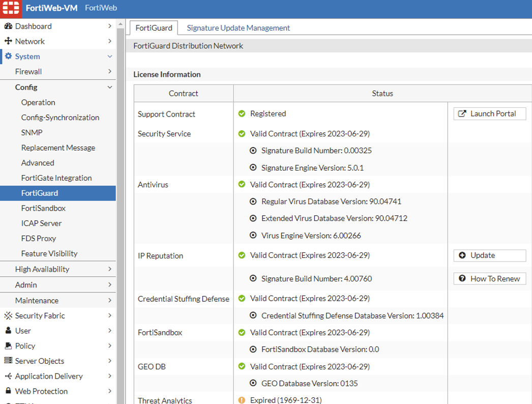Collapse the System menu section

click(110, 56)
